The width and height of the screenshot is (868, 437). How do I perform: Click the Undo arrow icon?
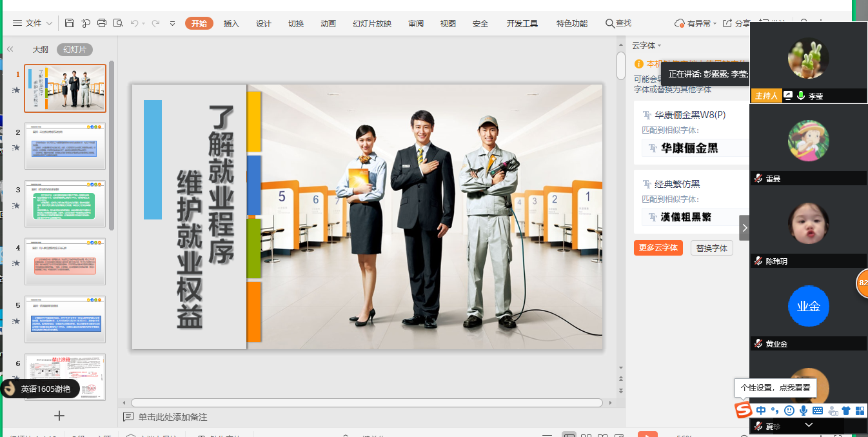pyautogui.click(x=134, y=23)
